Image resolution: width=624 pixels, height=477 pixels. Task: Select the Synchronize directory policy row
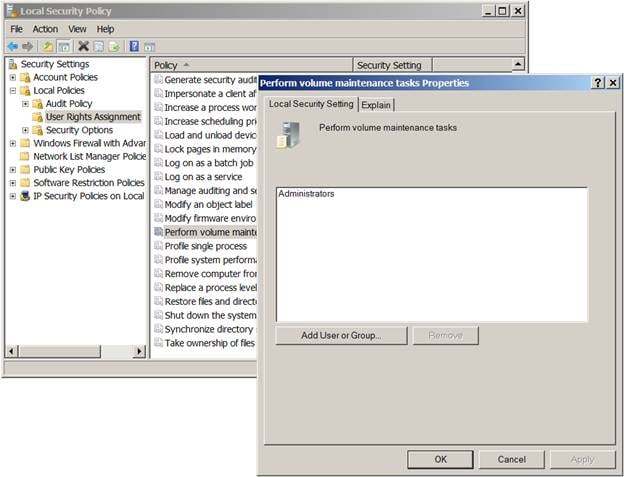click(209, 329)
